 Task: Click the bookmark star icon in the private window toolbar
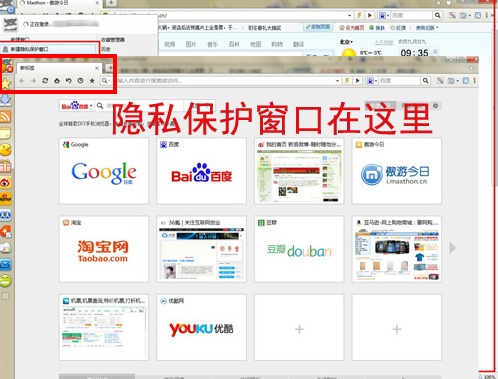[x=92, y=81]
